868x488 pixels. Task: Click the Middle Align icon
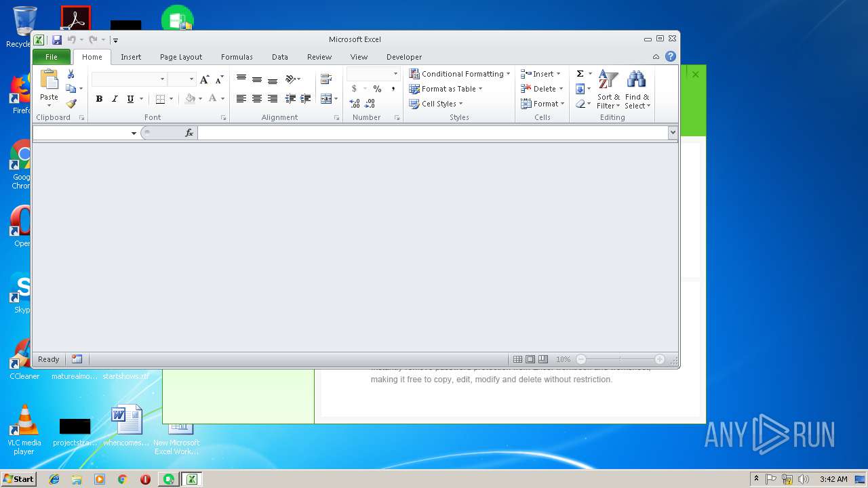click(256, 79)
